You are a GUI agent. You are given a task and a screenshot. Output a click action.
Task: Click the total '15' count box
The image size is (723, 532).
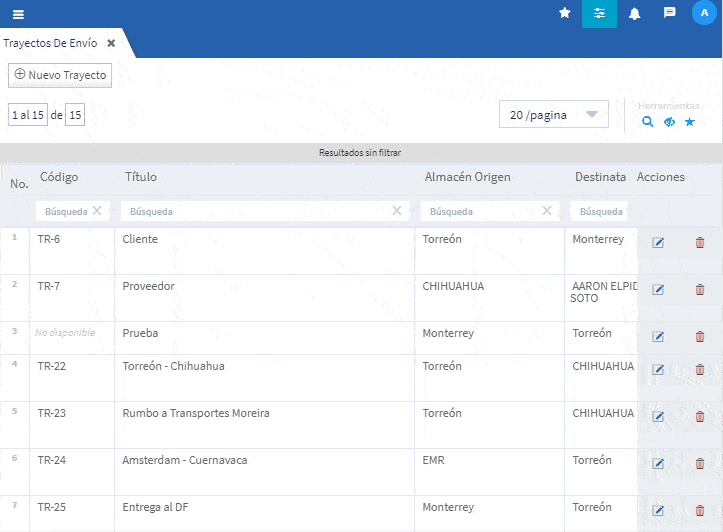coord(75,115)
